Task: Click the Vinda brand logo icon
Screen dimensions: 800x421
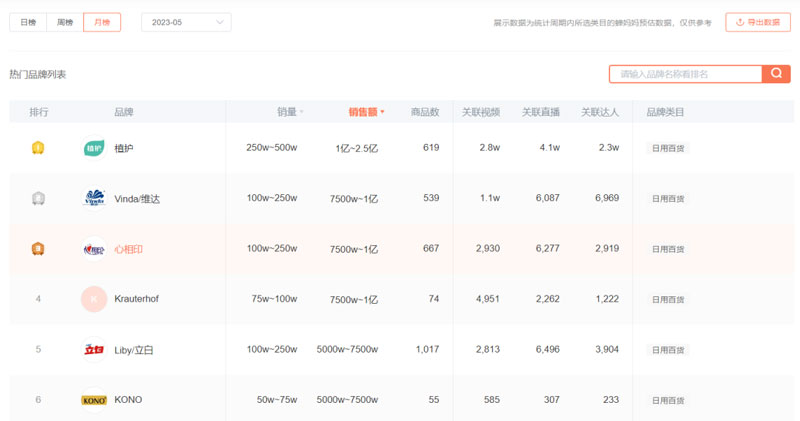Action: pyautogui.click(x=93, y=198)
